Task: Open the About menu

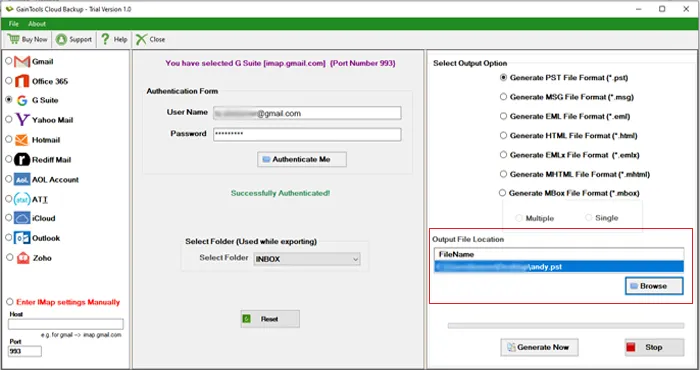Action: click(x=37, y=24)
